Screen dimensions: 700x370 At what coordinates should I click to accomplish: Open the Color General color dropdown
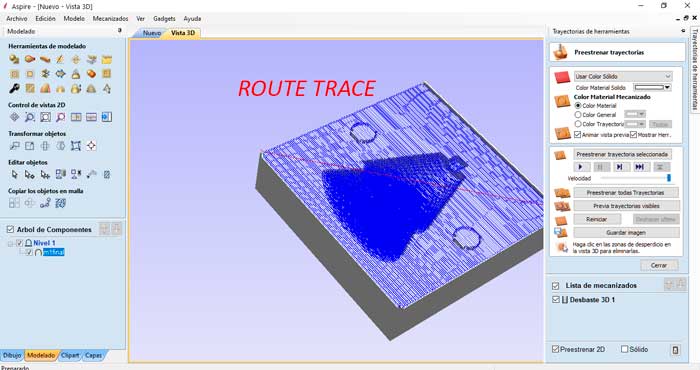635,115
